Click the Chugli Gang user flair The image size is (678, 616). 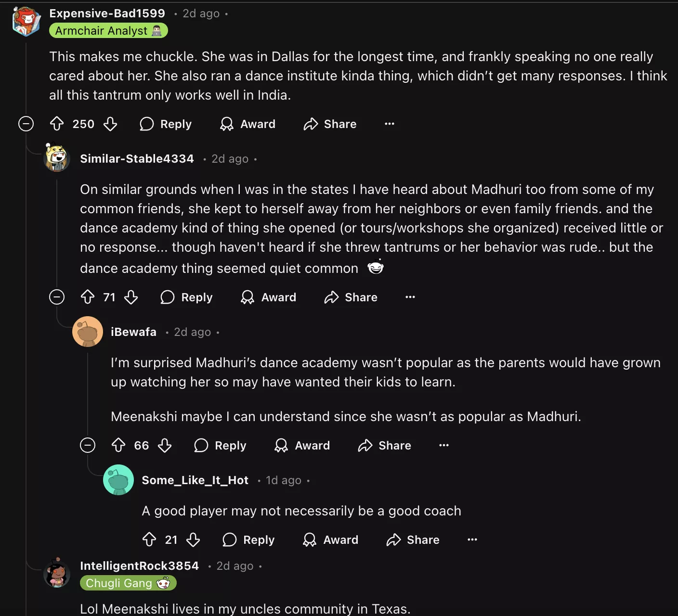(128, 583)
